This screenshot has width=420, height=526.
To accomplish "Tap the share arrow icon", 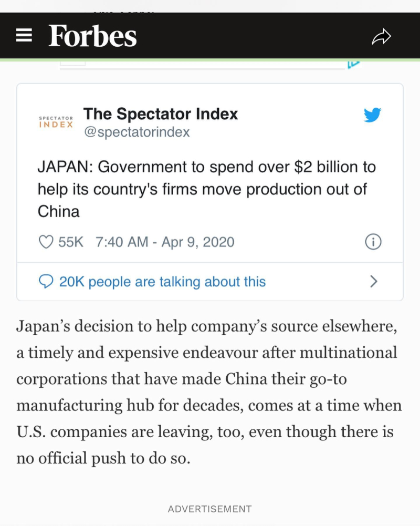I will 382,37.
